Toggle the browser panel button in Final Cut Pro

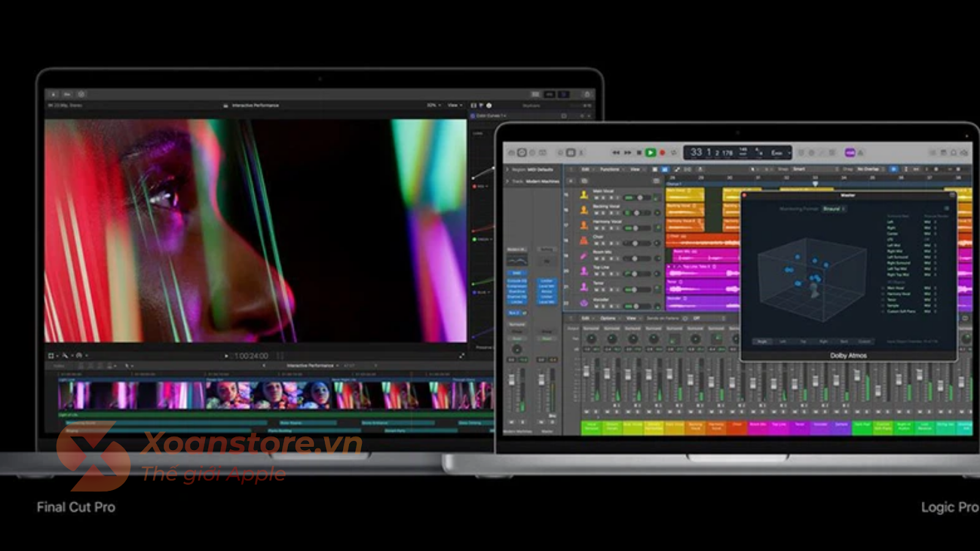point(535,94)
